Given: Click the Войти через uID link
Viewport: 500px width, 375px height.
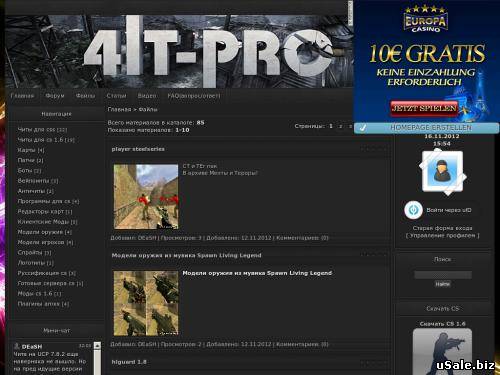Looking at the screenshot, I should pos(449,210).
